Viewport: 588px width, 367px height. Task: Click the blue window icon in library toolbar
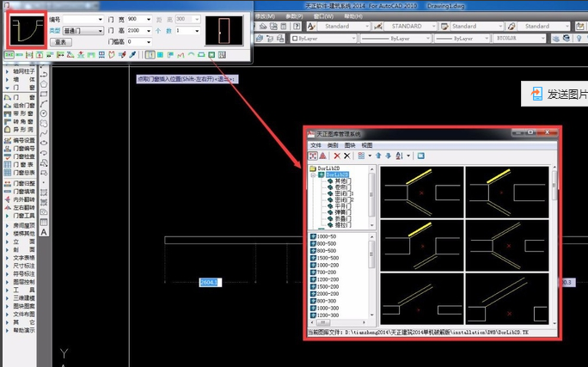pyautogui.click(x=420, y=156)
